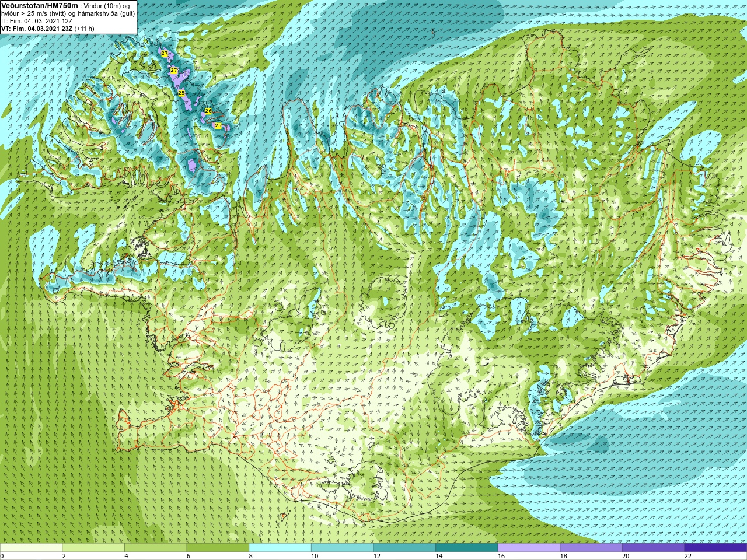Click the 4–6 m/s green legend swatch
Image resolution: width=747 pixels, height=560 pixels.
click(155, 548)
